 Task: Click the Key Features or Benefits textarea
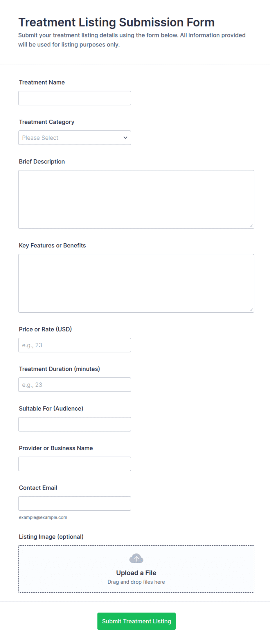click(x=136, y=283)
